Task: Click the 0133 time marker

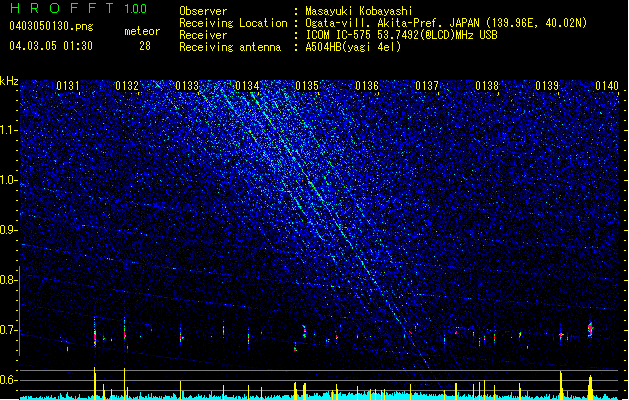Action: (x=187, y=86)
